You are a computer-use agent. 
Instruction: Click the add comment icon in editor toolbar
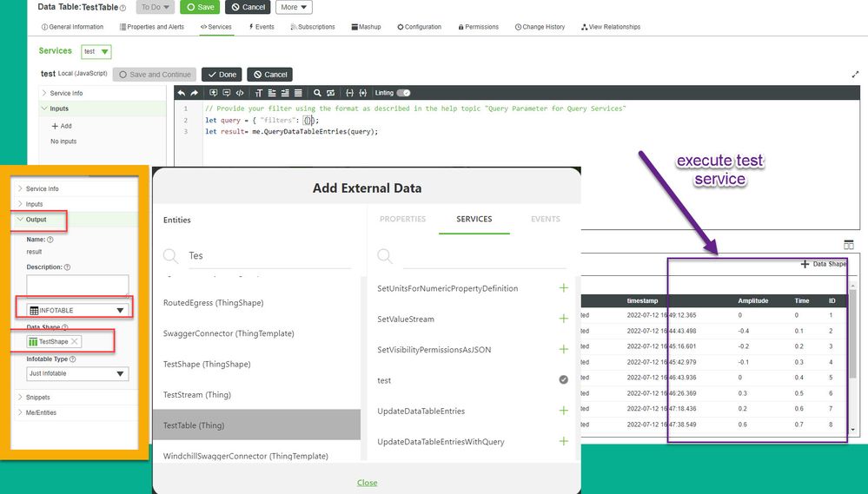click(213, 93)
